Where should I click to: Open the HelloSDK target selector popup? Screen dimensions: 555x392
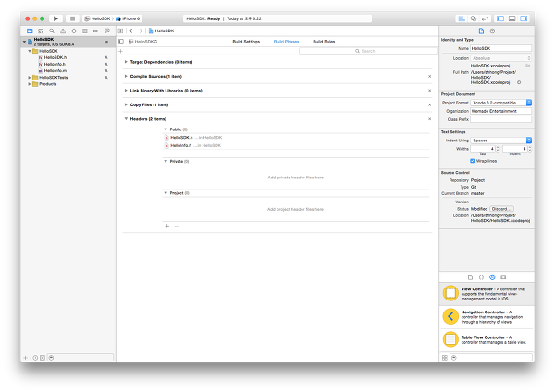143,42
